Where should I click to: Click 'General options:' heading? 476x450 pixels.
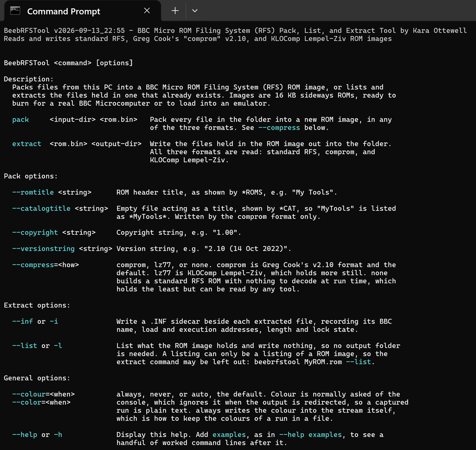37,378
